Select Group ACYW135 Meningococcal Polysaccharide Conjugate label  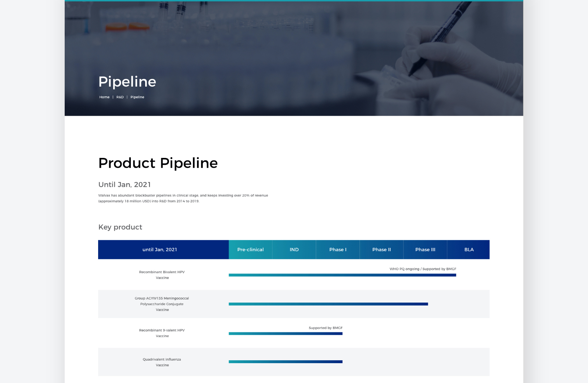coord(162,304)
